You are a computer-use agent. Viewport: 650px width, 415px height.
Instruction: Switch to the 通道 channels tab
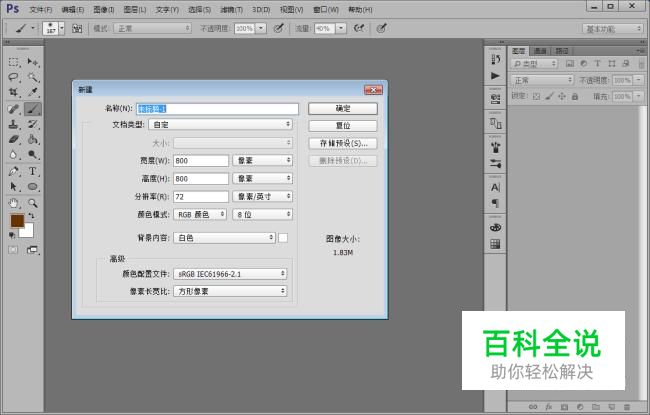point(540,51)
